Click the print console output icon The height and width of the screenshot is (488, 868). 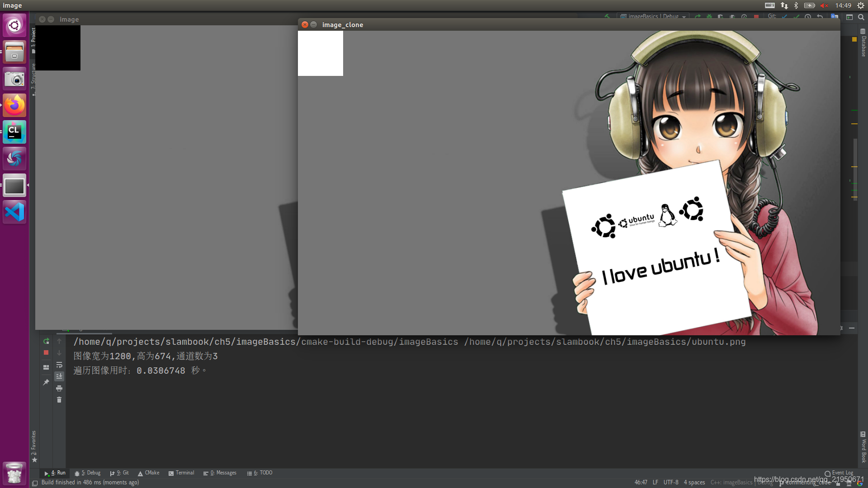pyautogui.click(x=59, y=389)
